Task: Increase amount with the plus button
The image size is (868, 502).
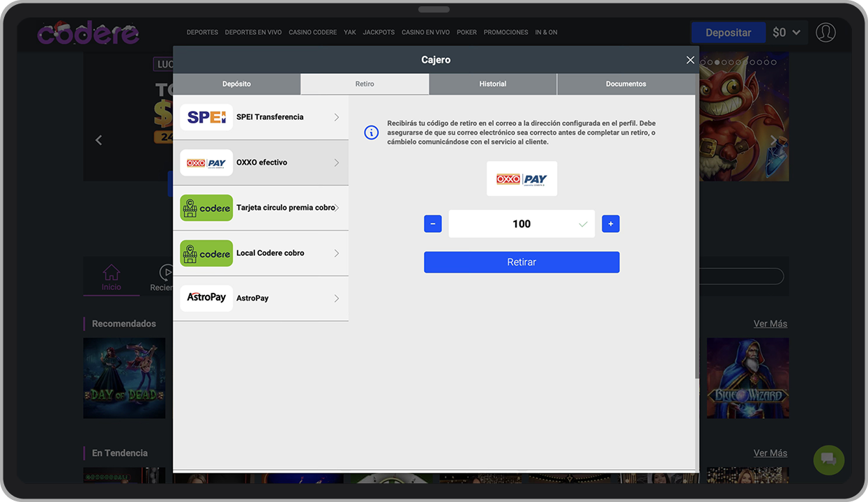Action: pos(611,224)
